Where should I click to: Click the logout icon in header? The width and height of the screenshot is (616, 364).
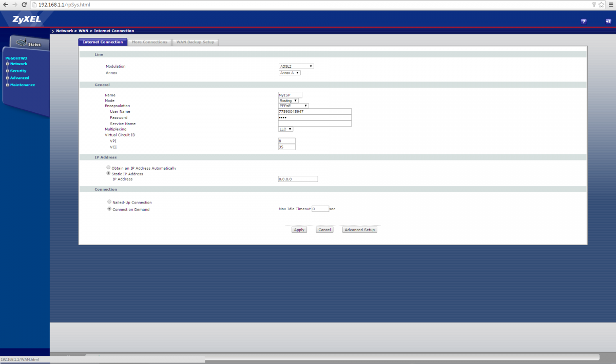[x=608, y=21]
